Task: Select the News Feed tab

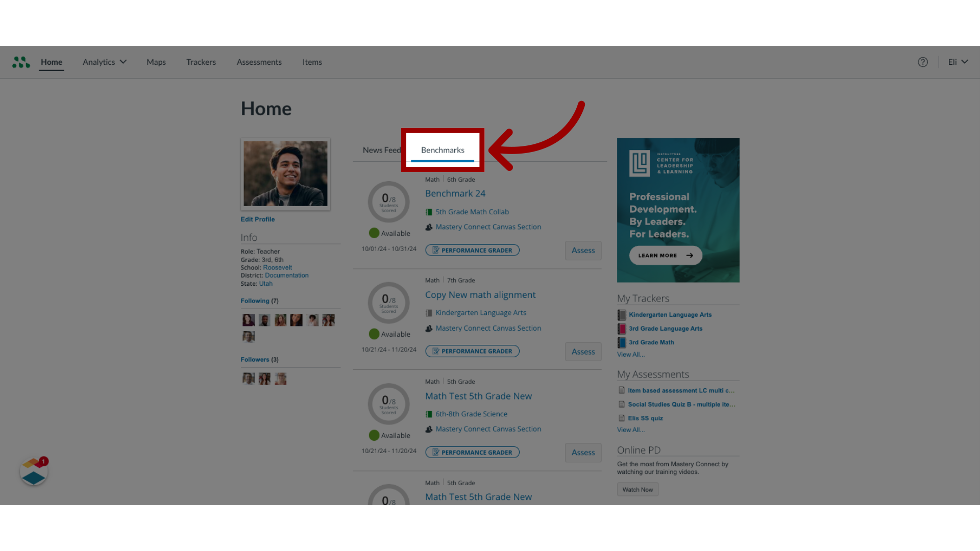Action: pos(382,149)
